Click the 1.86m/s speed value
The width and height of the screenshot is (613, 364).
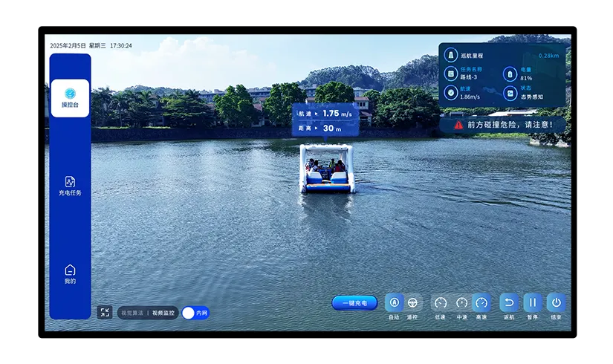(x=470, y=97)
